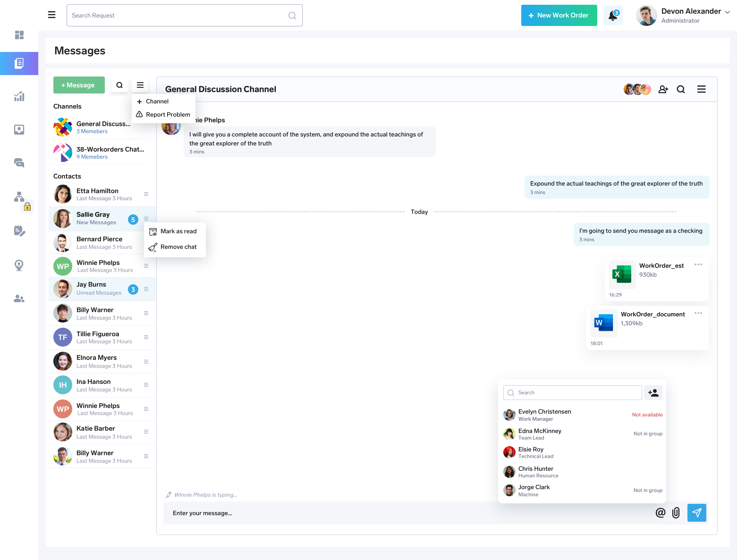Open options for WorkOrder_est file
Viewport: 737px width, 560px height.
pyautogui.click(x=698, y=264)
